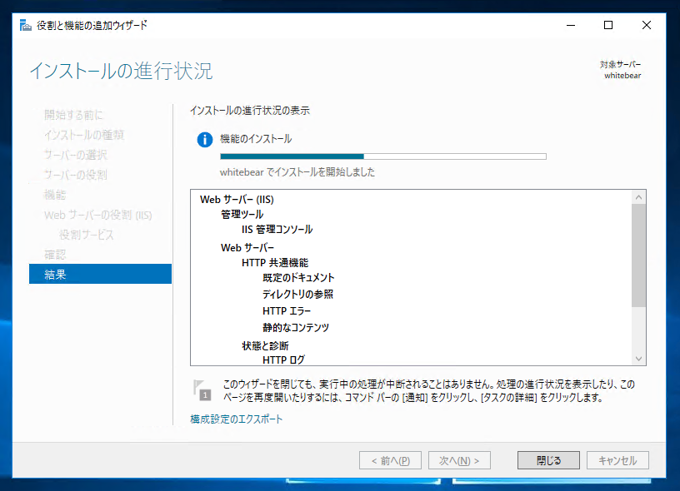Select the インストールの種類 sidebar step
680x491 pixels.
(84, 135)
